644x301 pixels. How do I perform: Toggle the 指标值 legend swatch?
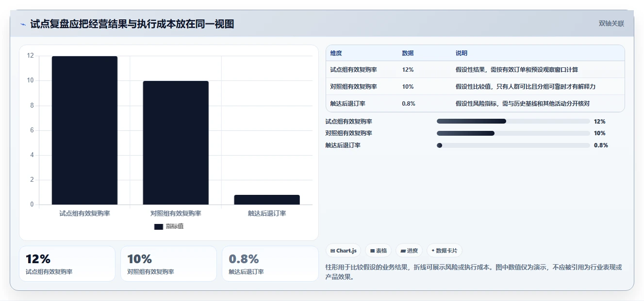point(159,226)
